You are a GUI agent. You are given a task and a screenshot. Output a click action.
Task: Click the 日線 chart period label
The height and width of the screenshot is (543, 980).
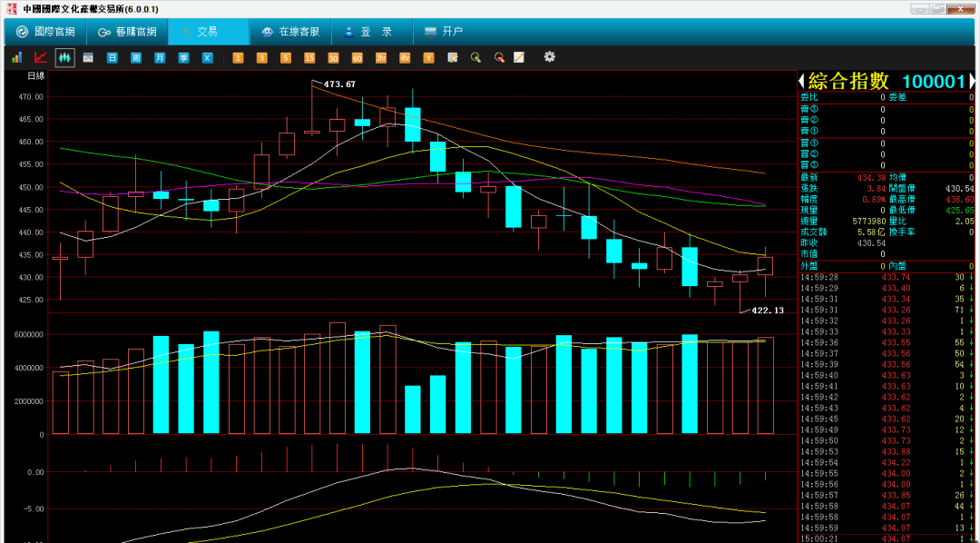pyautogui.click(x=36, y=76)
